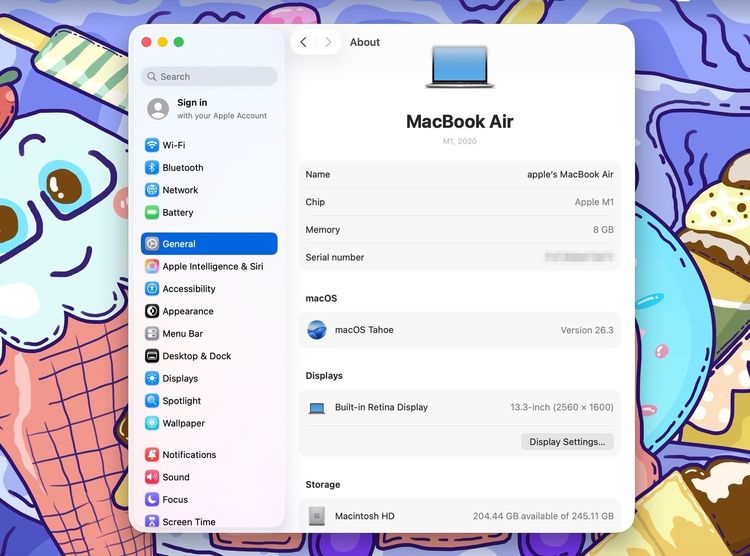This screenshot has height=556, width=750.
Task: Click the Macintosh HD label
Action: click(364, 516)
